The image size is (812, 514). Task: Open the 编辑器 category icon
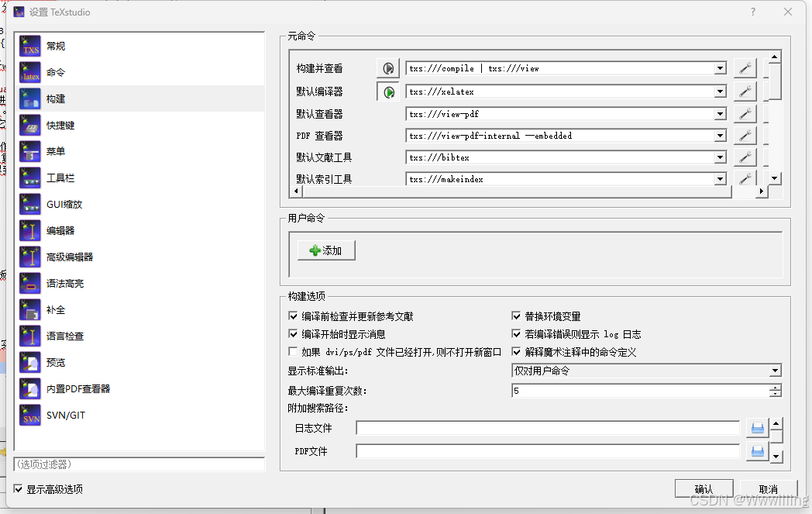[30, 230]
